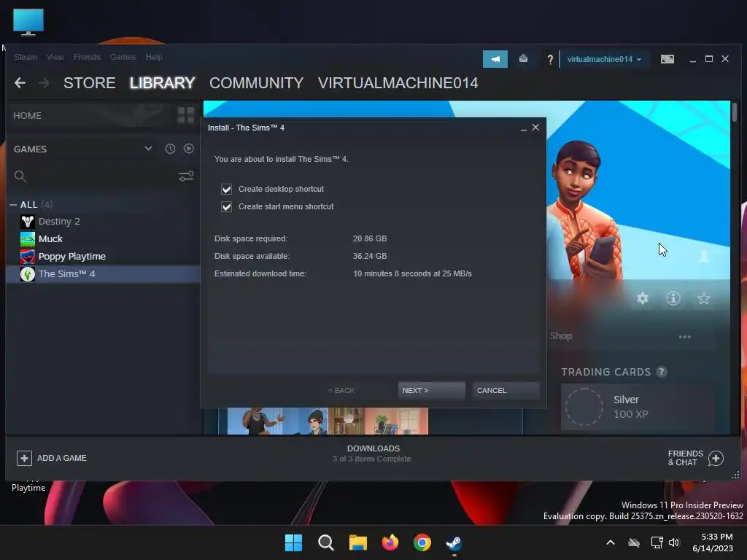The image size is (747, 560).
Task: Switch to the LIBRARY tab
Action: pos(162,83)
